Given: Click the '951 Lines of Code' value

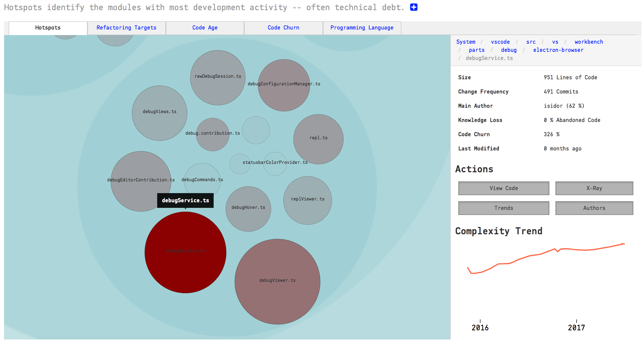Looking at the screenshot, I should click(x=570, y=77).
